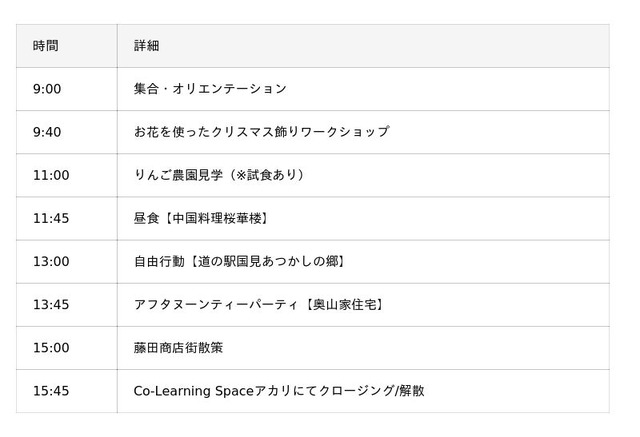The height and width of the screenshot is (437, 640).
Task: Click the お花を使ったクリスマス飾りワークショップ entry
Action: 261,132
